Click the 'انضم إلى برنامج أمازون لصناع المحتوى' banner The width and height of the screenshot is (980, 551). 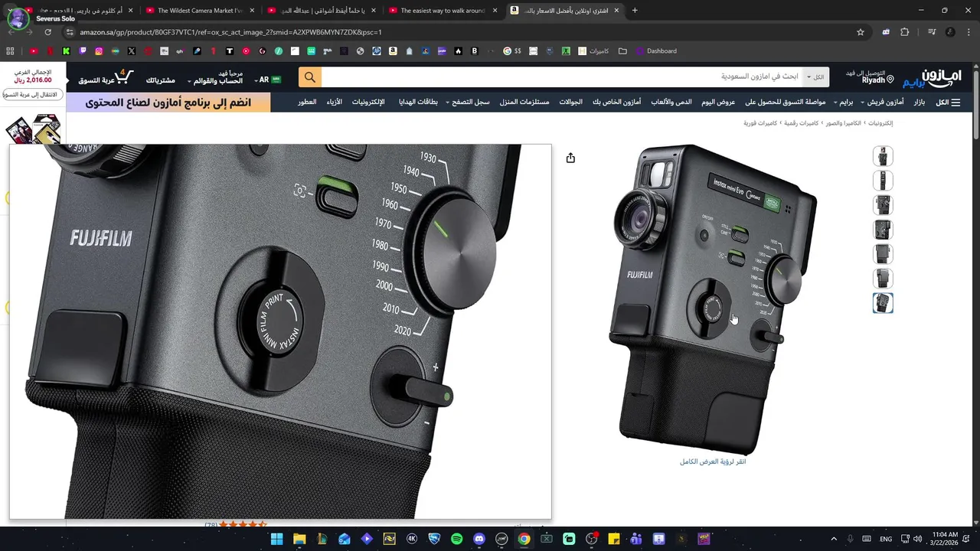coord(168,103)
